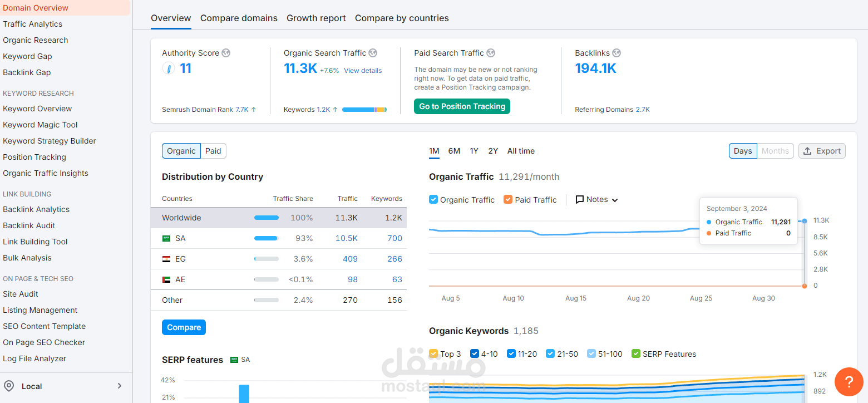Click the globe icon beside Organic Search Traffic

(x=373, y=53)
